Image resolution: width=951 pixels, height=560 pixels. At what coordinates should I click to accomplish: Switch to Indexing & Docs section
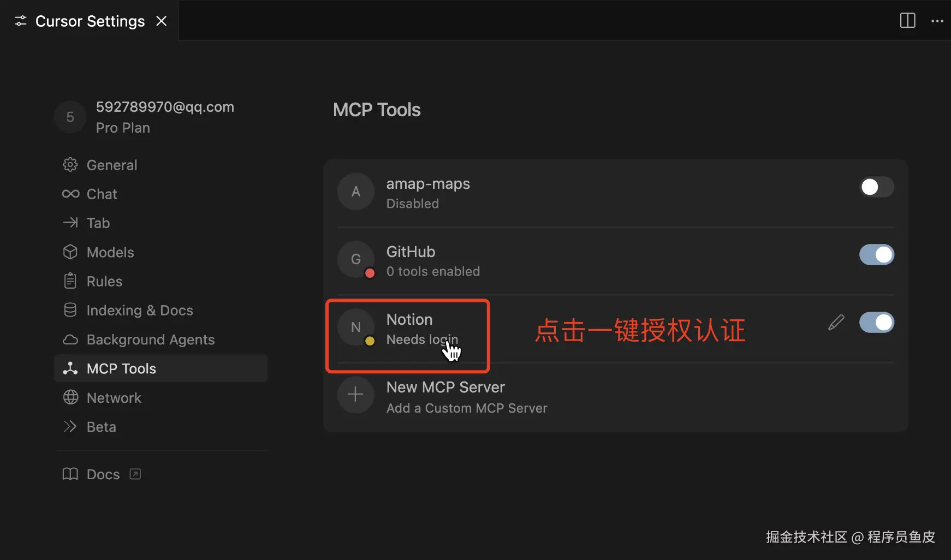[161, 310]
